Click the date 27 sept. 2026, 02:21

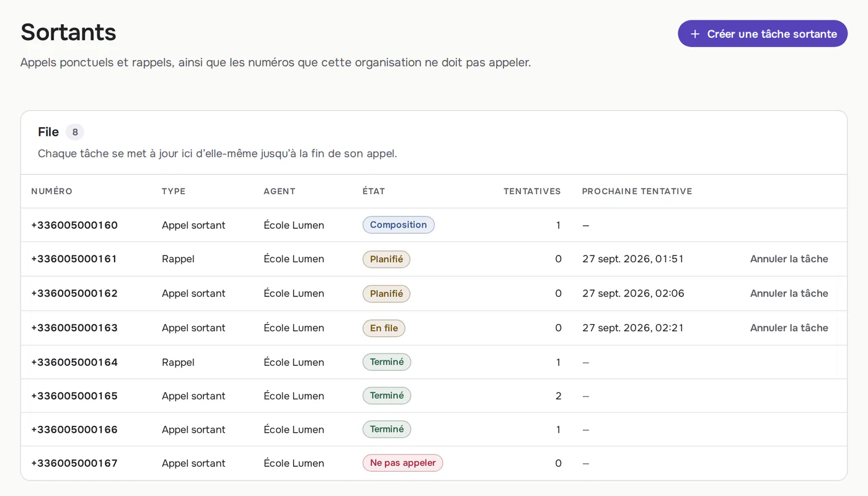pyautogui.click(x=633, y=328)
